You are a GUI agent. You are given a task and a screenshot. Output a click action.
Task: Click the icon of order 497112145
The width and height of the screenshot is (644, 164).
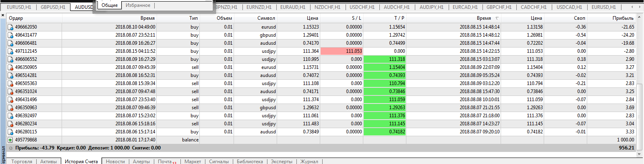10,51
